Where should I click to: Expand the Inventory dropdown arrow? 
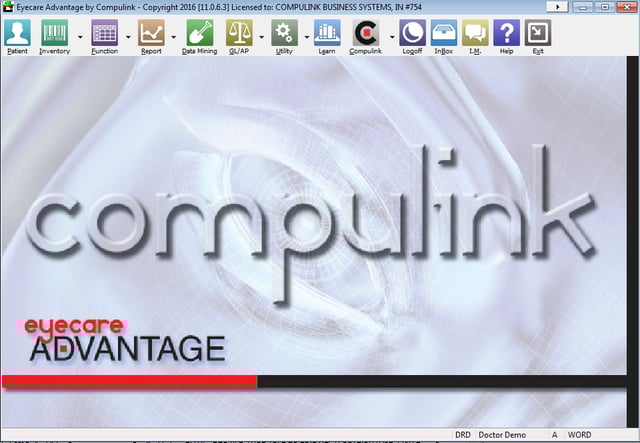click(x=80, y=37)
